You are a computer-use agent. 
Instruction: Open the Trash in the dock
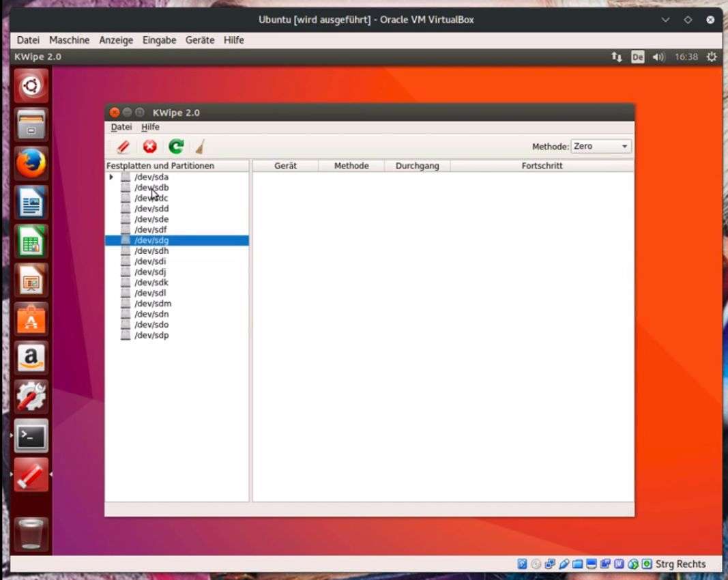[x=31, y=534]
